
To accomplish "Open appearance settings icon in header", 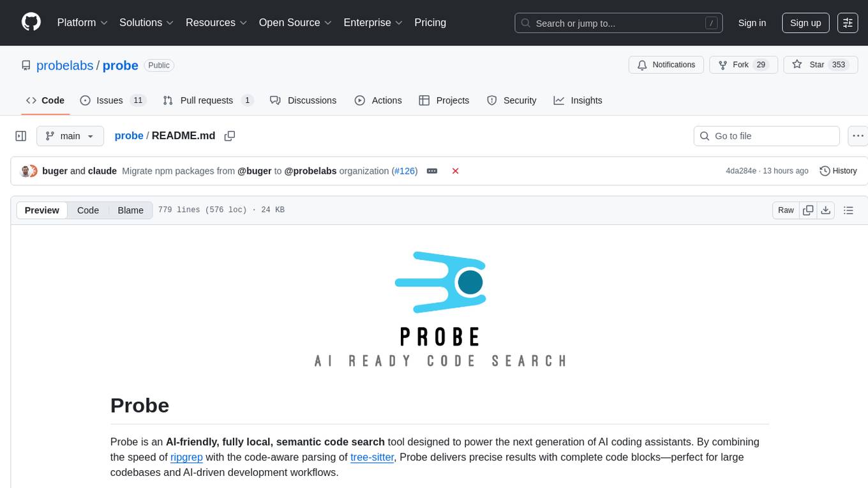I will pyautogui.click(x=848, y=23).
